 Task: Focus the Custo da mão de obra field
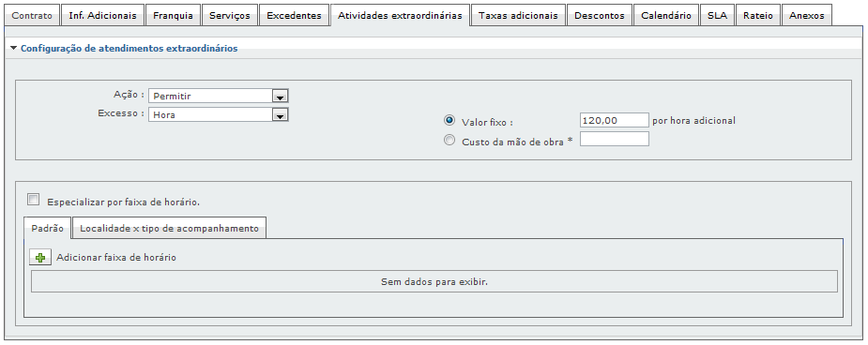click(x=614, y=140)
